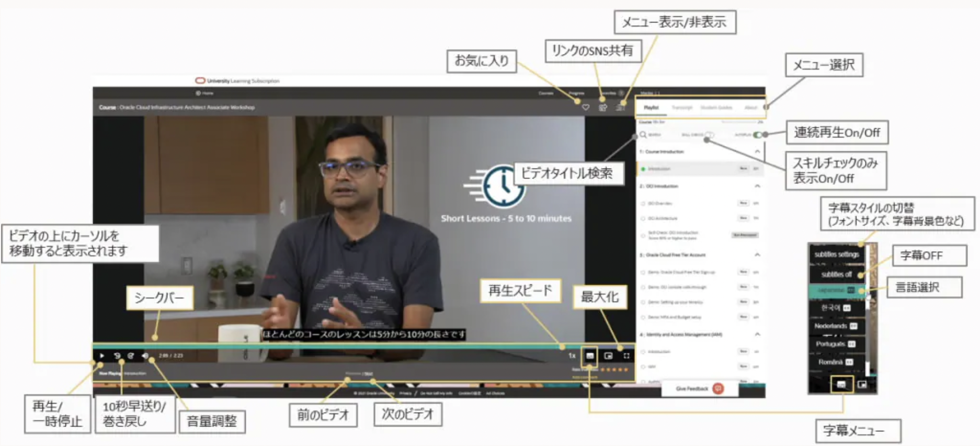Viewport: 980px width, 446px height.
Task: Toggle the side menu panel show/hide icon
Action: [x=620, y=107]
